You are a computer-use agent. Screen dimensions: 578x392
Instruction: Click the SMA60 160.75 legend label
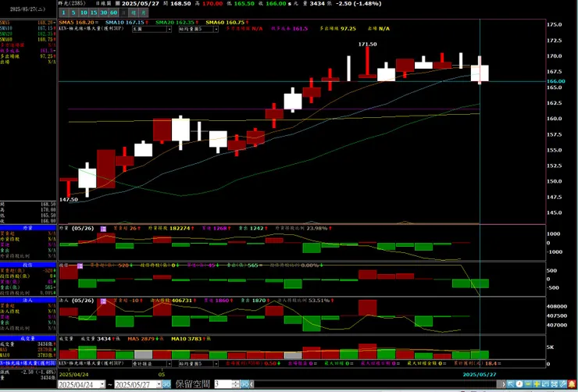point(225,23)
